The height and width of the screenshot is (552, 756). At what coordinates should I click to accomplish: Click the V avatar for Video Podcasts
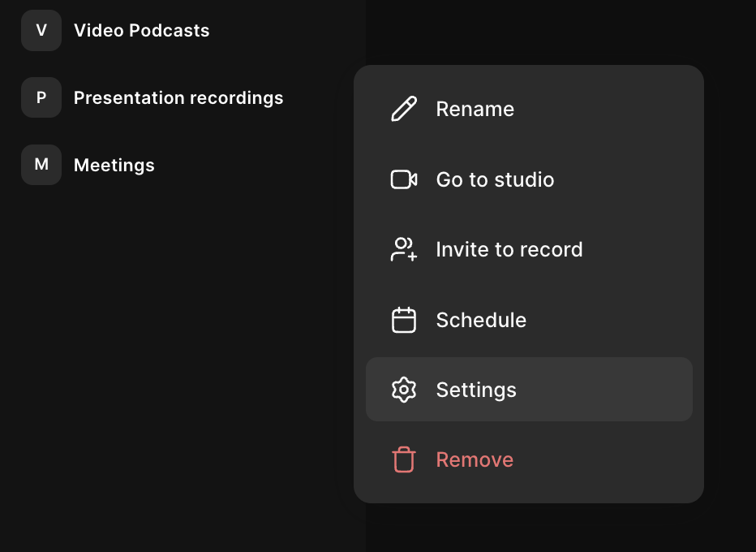(x=41, y=30)
